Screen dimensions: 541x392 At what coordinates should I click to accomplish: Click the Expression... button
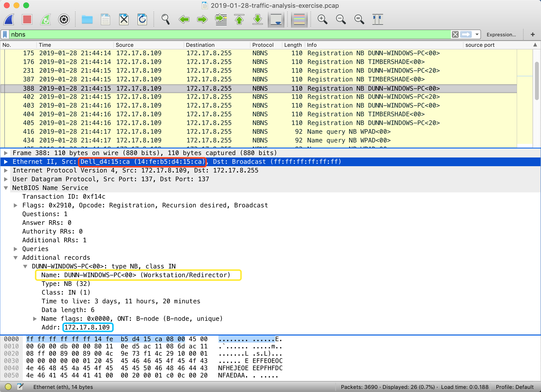[501, 35]
